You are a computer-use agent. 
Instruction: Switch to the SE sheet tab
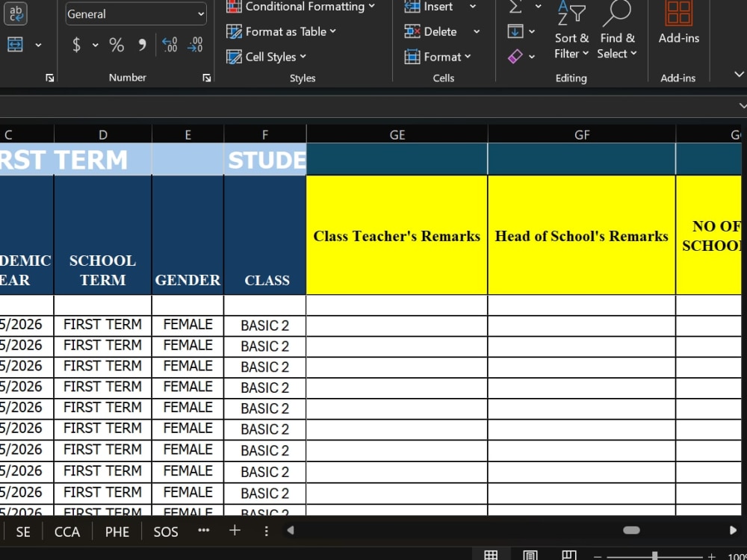click(23, 532)
